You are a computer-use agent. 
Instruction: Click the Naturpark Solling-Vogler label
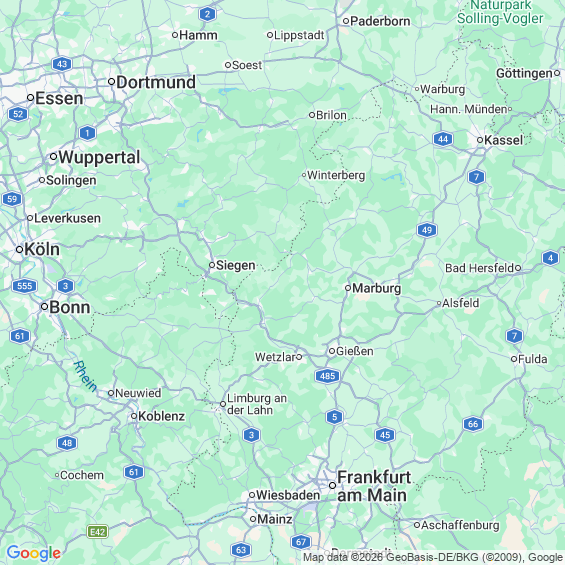[500, 12]
